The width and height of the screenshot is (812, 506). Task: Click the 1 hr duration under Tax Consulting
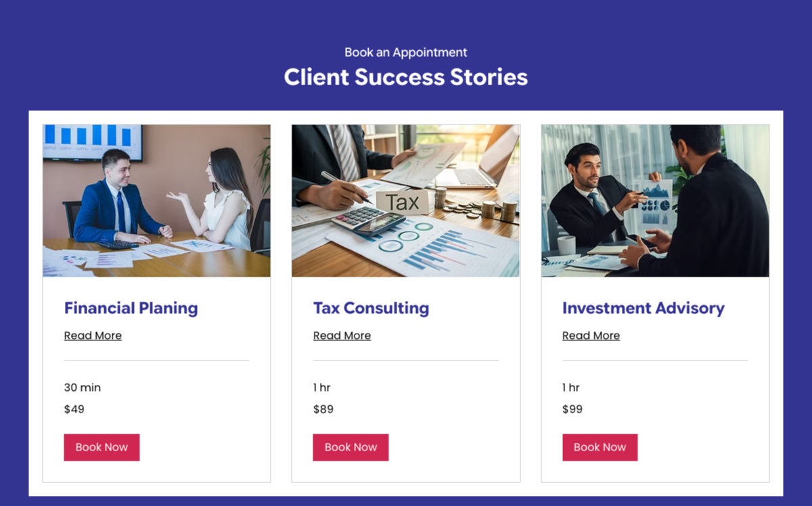click(322, 388)
